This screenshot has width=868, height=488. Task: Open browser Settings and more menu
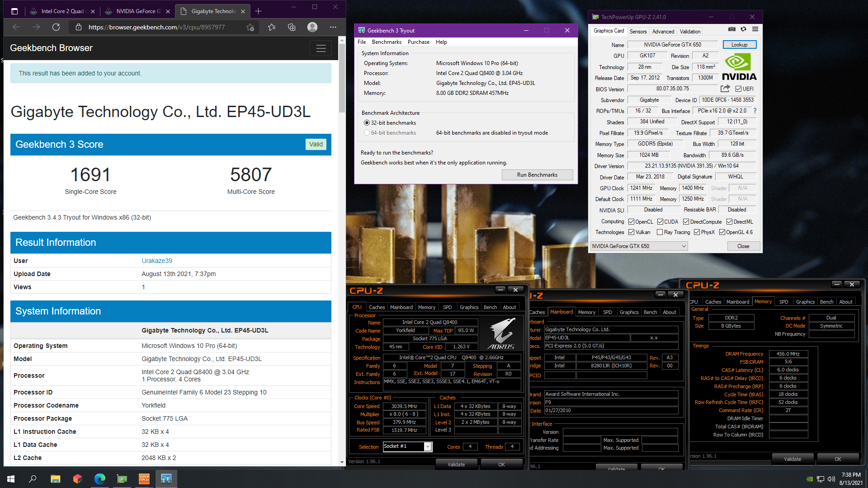(x=333, y=27)
